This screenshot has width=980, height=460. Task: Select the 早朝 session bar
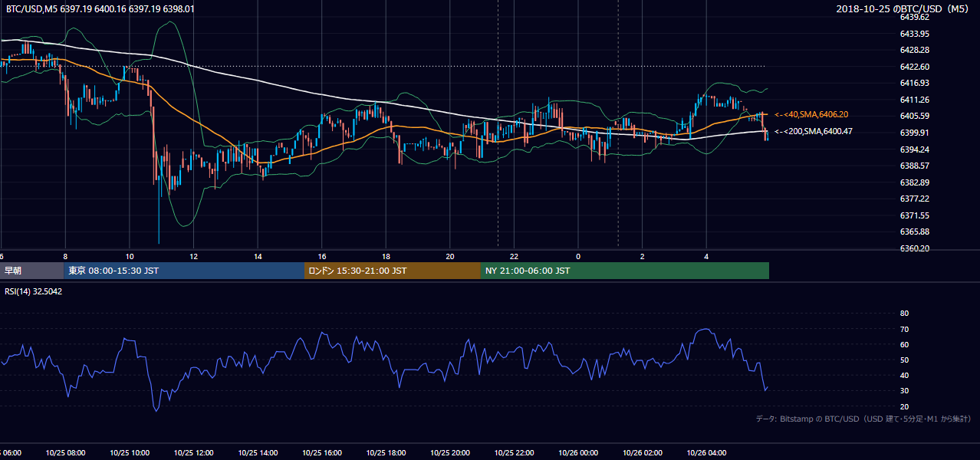[x=32, y=271]
